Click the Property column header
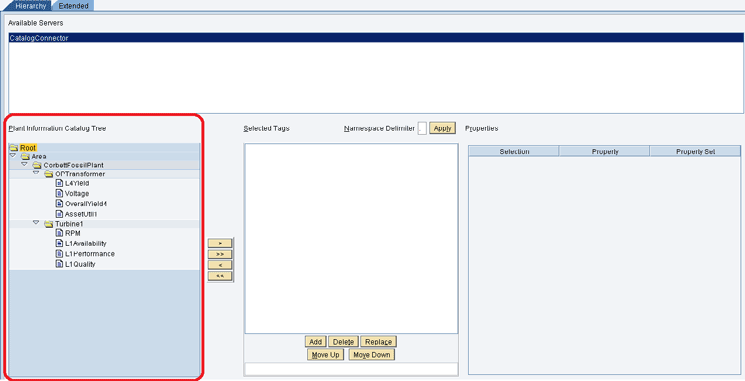 tap(605, 152)
